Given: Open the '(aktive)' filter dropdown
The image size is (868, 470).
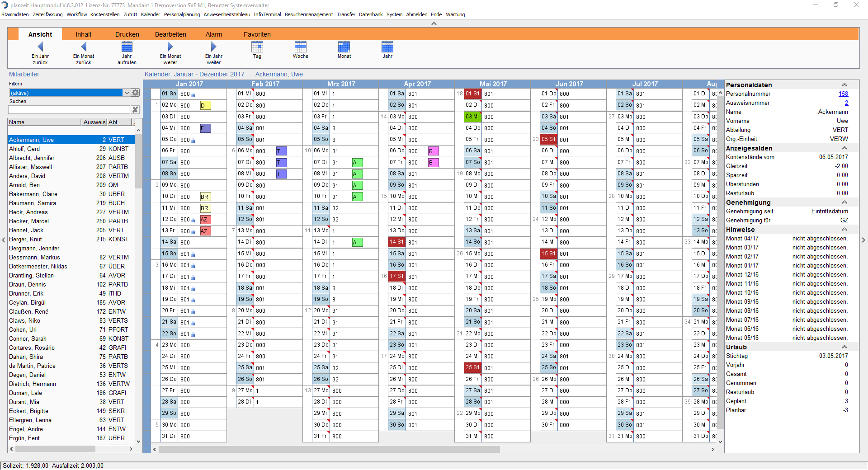Looking at the screenshot, I should pyautogui.click(x=127, y=93).
